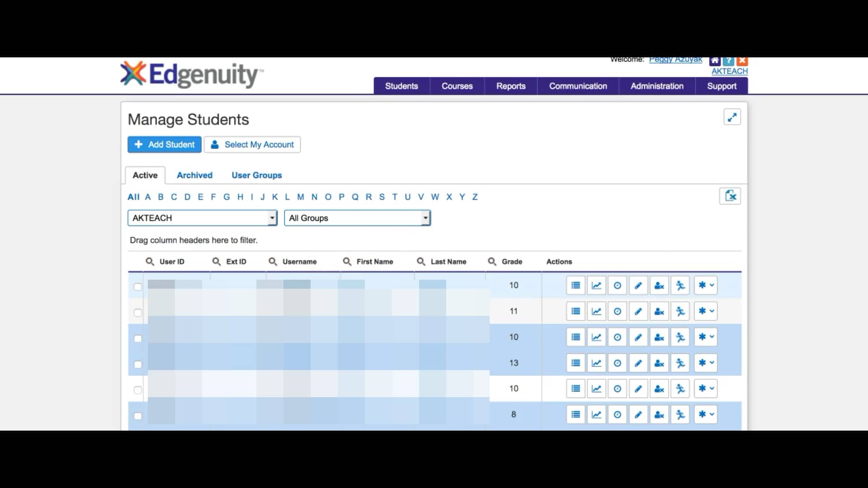Open the course list icon for the first student

coord(575,285)
